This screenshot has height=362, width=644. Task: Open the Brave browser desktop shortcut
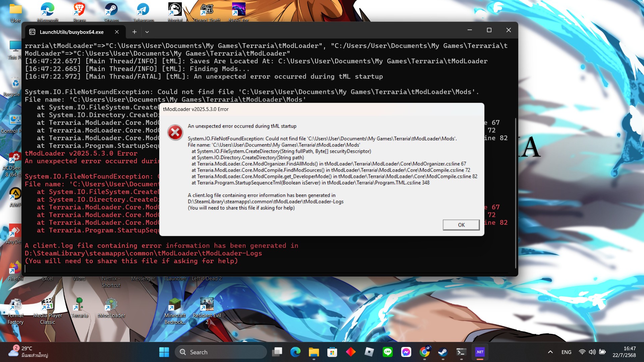79,13
